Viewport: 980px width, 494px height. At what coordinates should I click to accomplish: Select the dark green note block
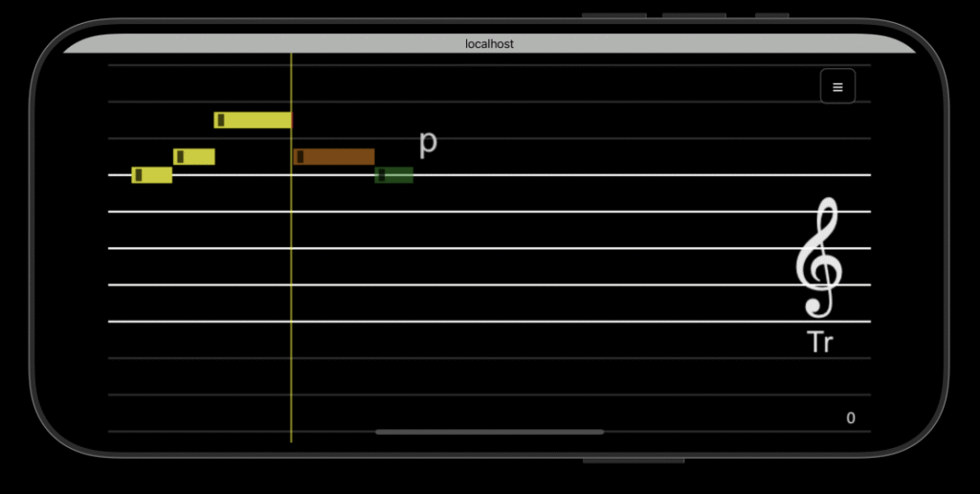[x=396, y=175]
